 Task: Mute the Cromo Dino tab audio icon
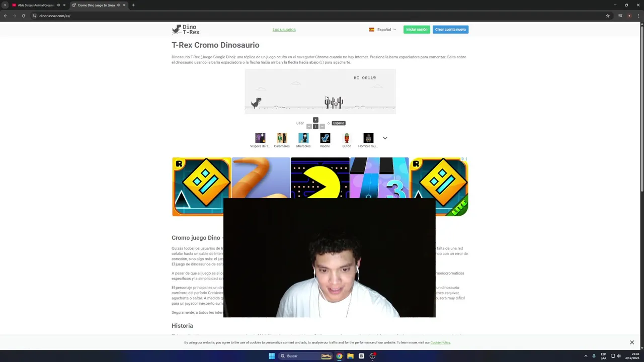click(118, 5)
